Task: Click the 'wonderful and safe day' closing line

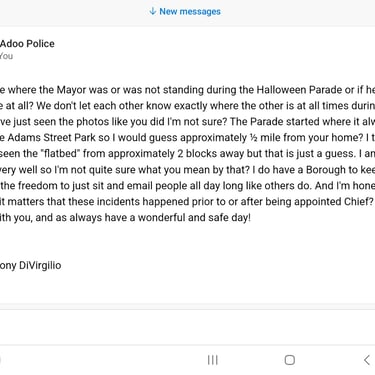Action: 125,218
